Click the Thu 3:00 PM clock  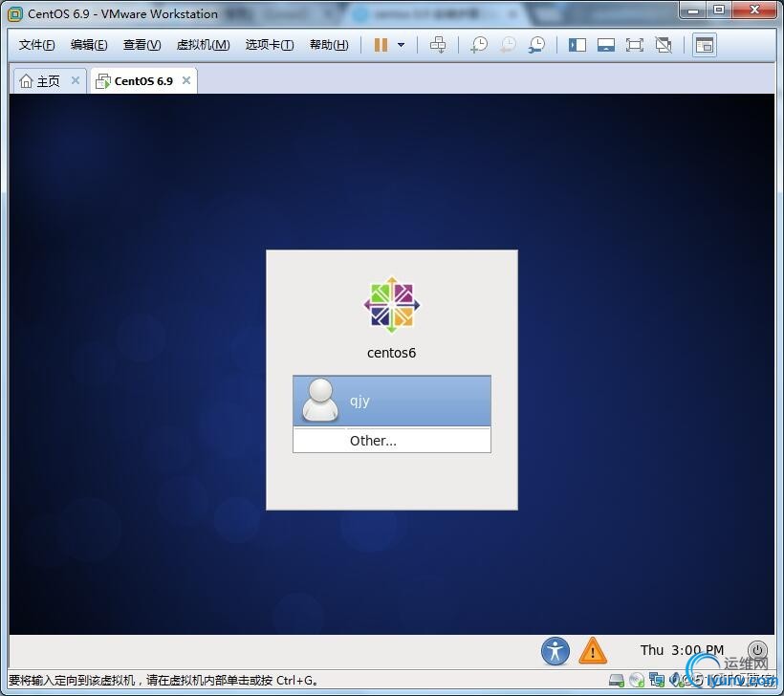(682, 650)
